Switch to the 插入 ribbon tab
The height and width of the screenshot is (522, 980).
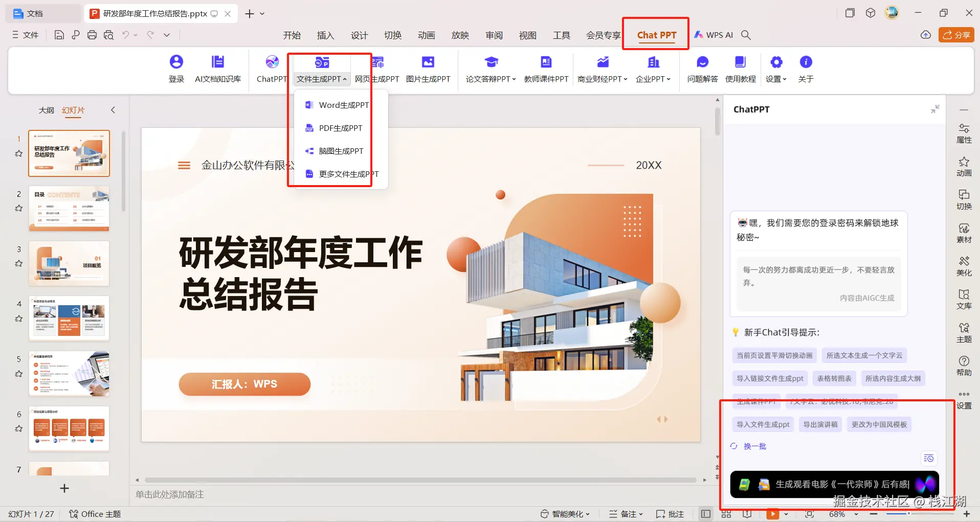pyautogui.click(x=325, y=35)
